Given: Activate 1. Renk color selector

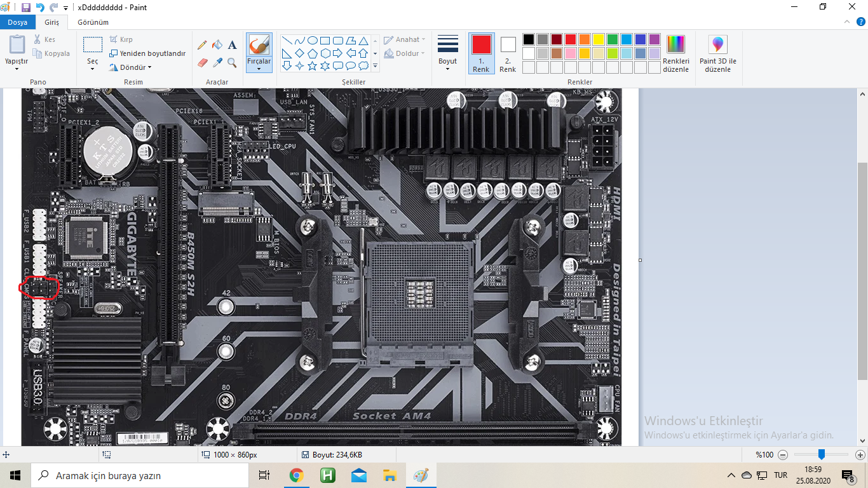Looking at the screenshot, I should (481, 53).
